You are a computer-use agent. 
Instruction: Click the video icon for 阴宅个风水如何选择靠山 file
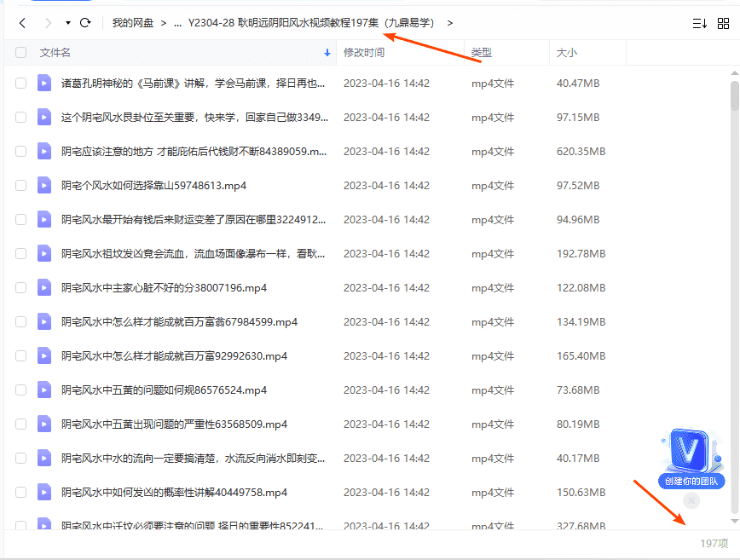point(44,185)
